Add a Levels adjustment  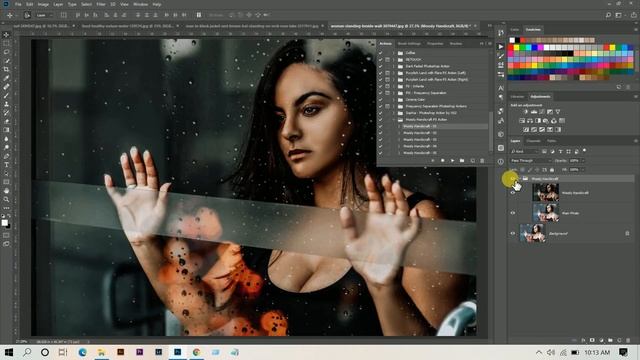coord(534,112)
